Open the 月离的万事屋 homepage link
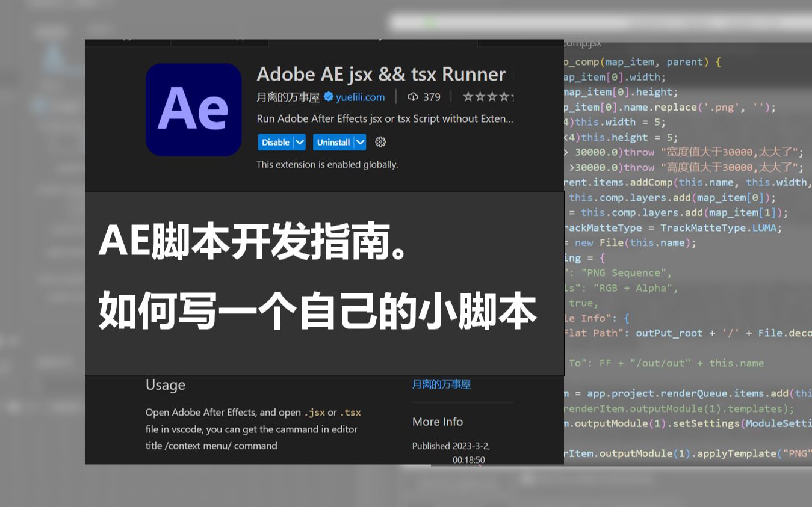 (x=441, y=384)
